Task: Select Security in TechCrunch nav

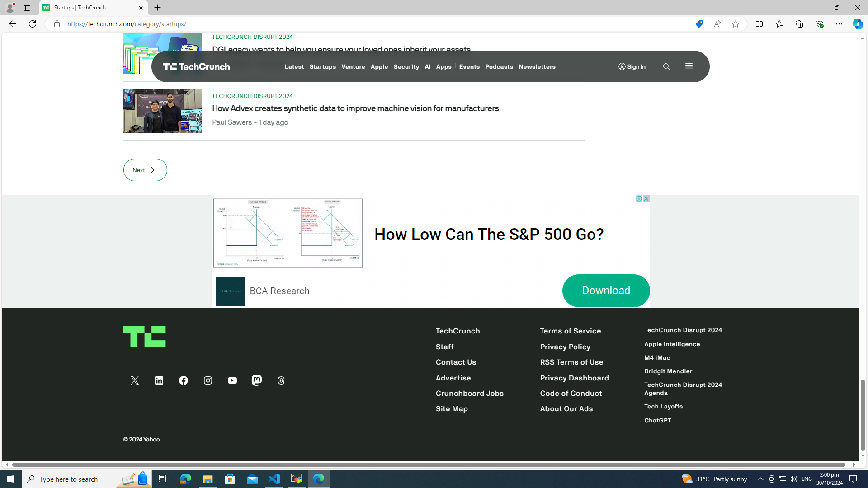Action: tap(406, 66)
